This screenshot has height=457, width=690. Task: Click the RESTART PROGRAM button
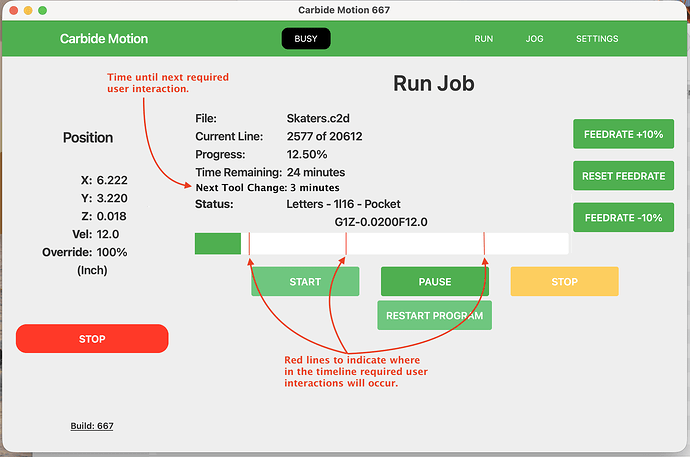[x=434, y=315]
